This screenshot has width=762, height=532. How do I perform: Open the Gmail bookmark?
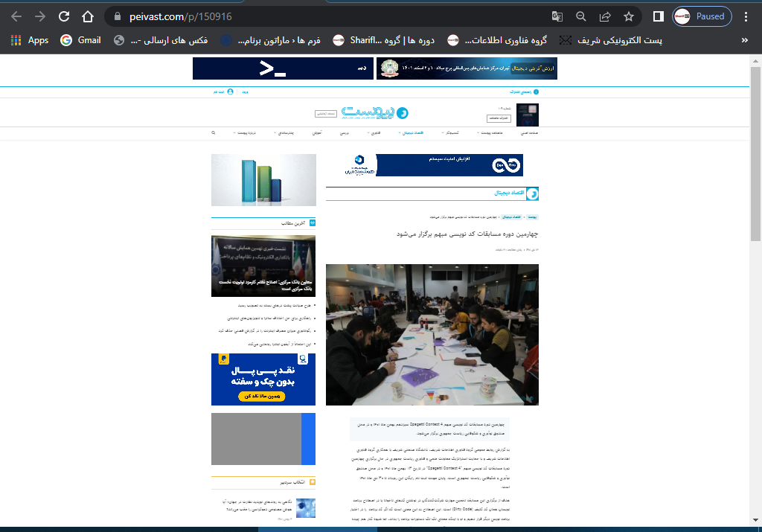[80, 40]
